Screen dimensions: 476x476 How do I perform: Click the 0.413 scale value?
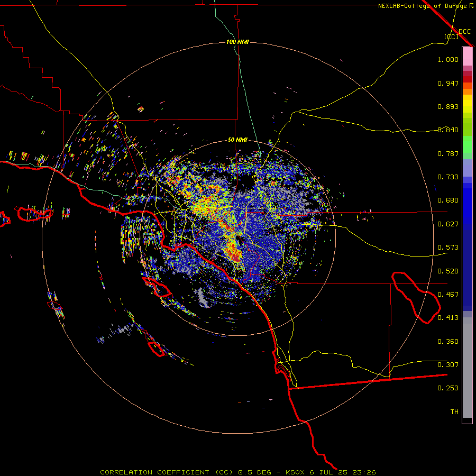[448, 318]
